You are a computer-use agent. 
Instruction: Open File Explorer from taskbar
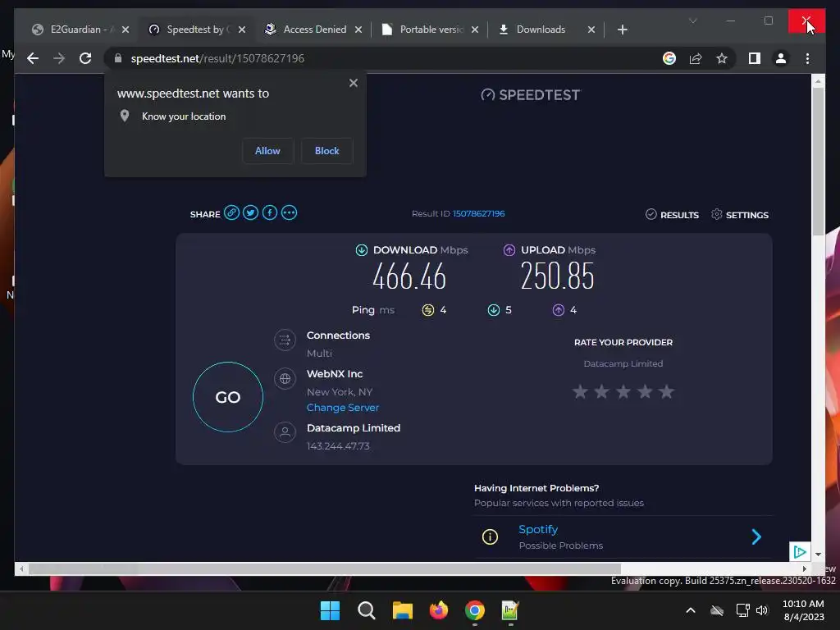402,610
